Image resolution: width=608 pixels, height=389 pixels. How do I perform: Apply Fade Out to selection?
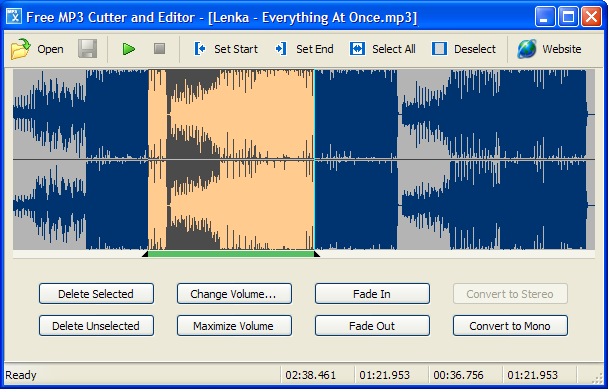click(x=372, y=325)
